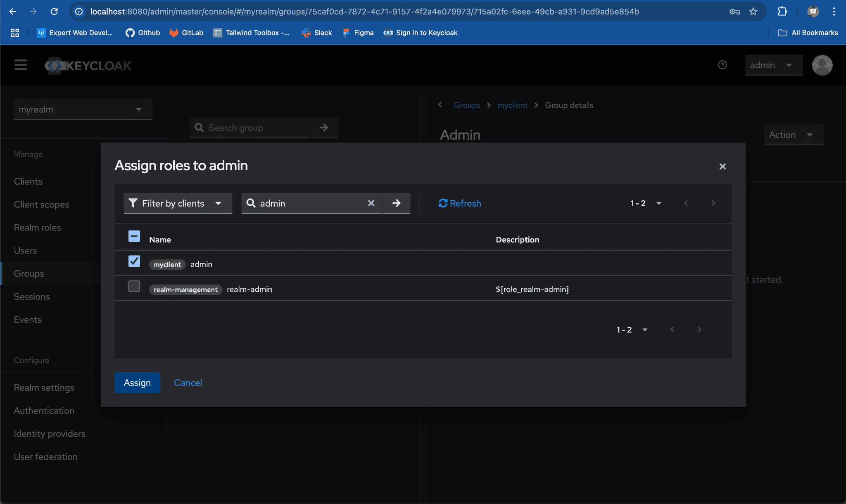Open the Slack bookmark
This screenshot has height=504, width=846.
[x=317, y=33]
